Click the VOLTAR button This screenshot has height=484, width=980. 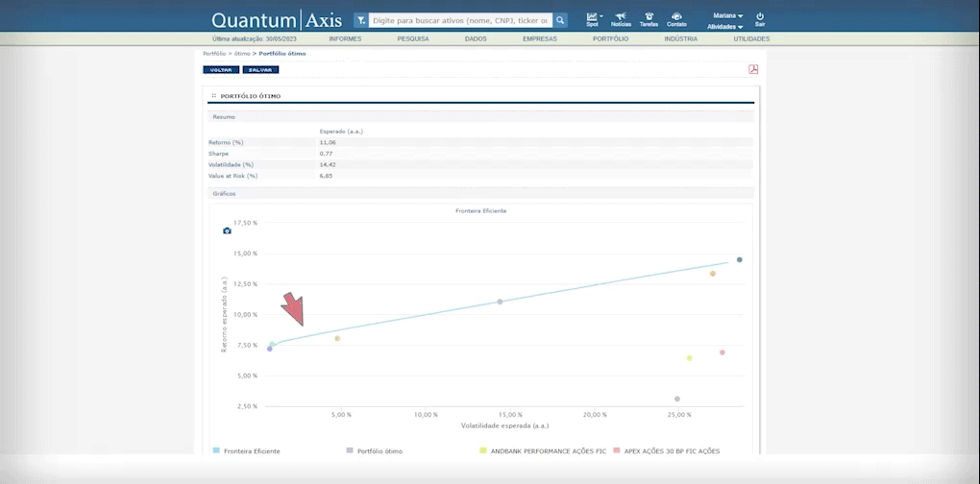click(x=220, y=70)
